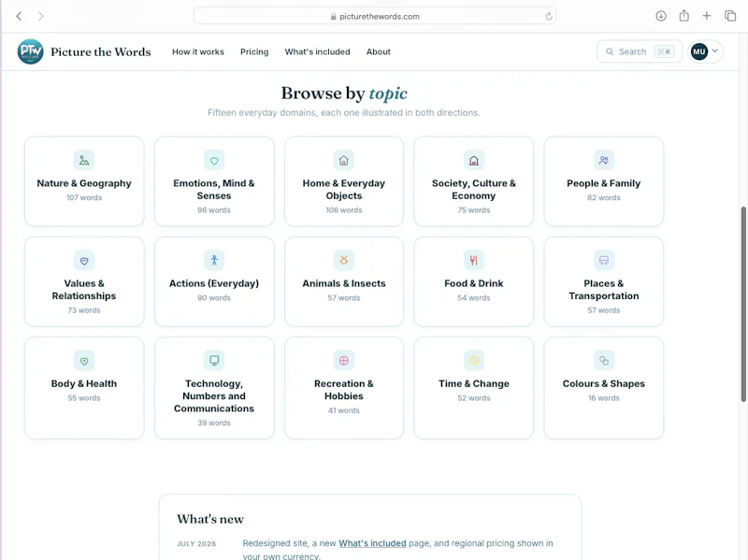Open the Emotions, Mind & Senses card title
Image resolution: width=748 pixels, height=560 pixels.
pyautogui.click(x=214, y=190)
